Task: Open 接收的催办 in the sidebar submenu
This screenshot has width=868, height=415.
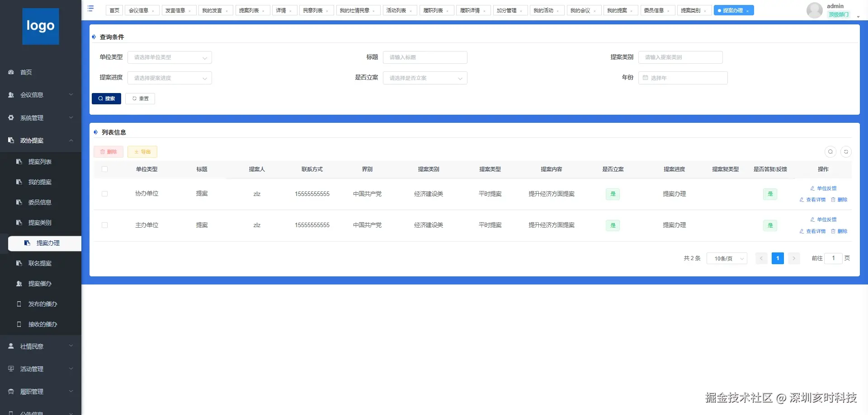Action: [x=41, y=324]
